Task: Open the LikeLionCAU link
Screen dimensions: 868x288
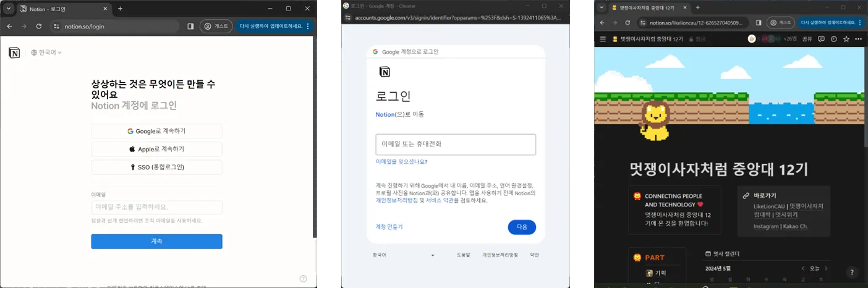Action: (768, 206)
